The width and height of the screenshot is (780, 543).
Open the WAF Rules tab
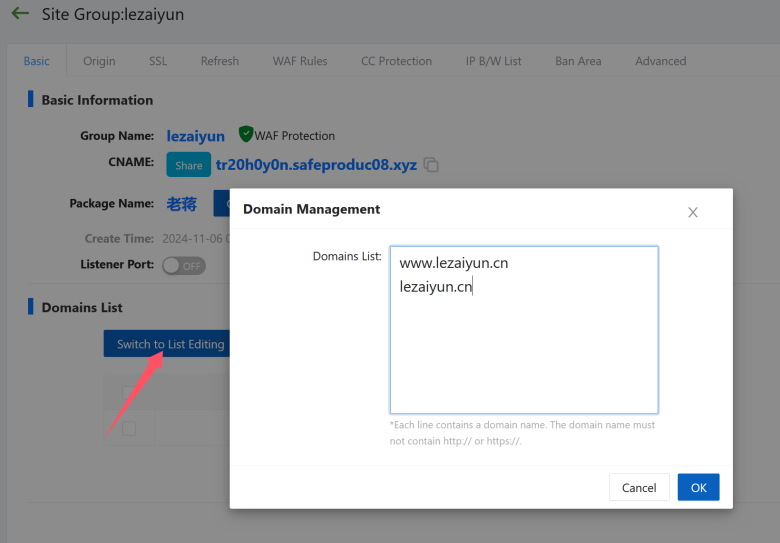[300, 61]
